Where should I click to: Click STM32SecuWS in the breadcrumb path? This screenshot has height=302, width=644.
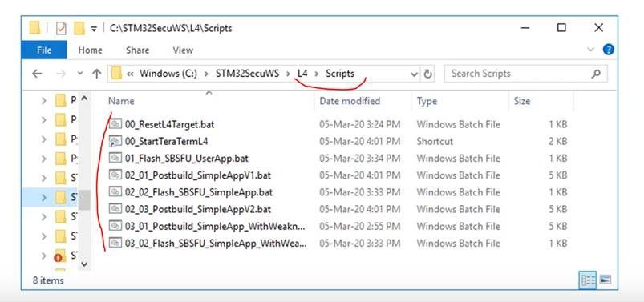point(247,74)
